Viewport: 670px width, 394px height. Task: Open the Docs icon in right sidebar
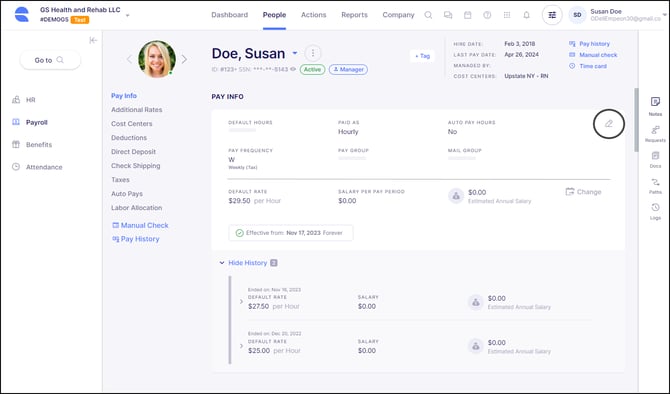(x=655, y=156)
